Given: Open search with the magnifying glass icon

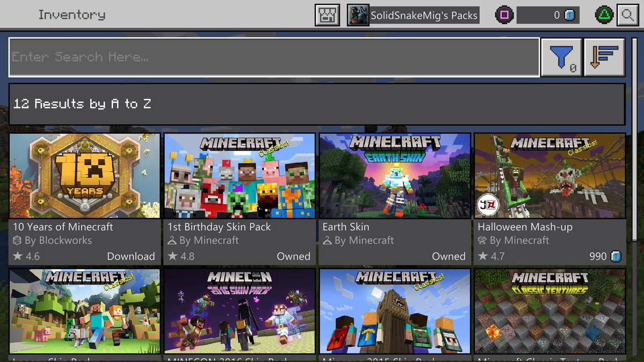Looking at the screenshot, I should pos(627,16).
